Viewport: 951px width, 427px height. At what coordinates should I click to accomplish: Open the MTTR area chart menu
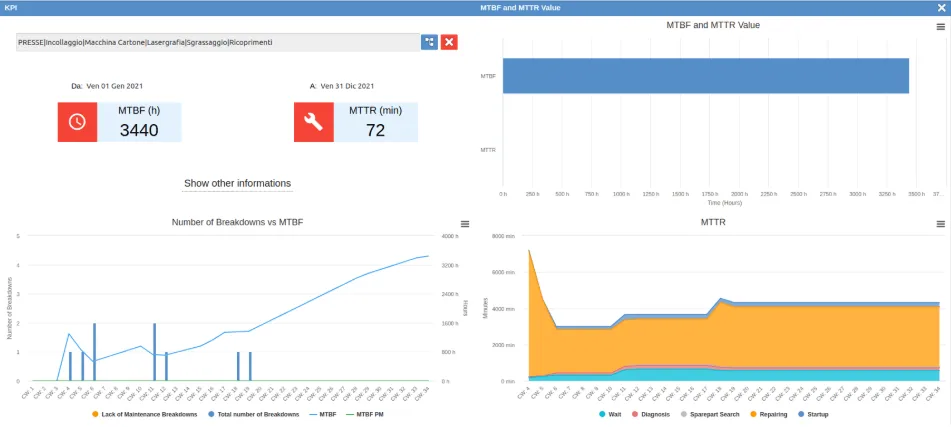(940, 224)
